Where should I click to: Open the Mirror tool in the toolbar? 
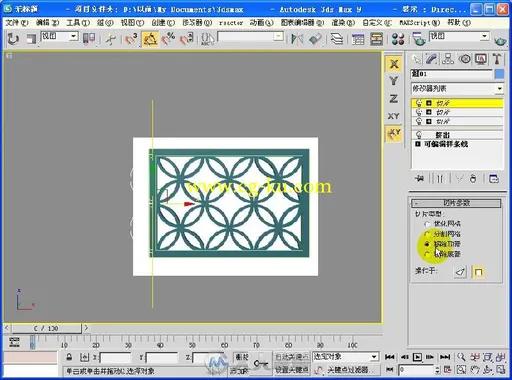(297, 39)
